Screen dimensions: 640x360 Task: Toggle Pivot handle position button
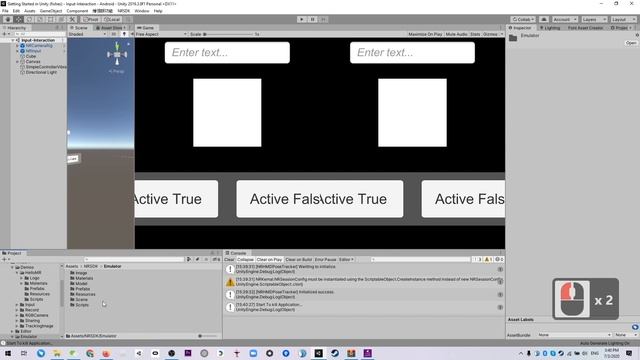(x=91, y=19)
